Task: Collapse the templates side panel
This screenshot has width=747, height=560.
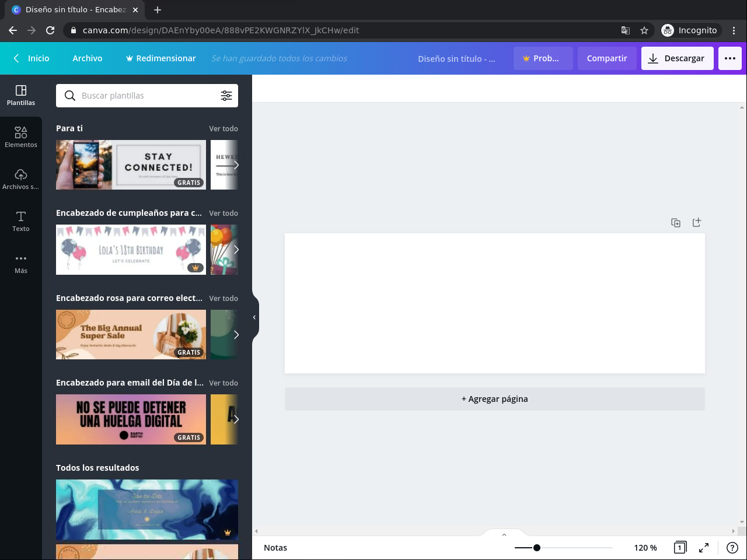Action: 255,317
